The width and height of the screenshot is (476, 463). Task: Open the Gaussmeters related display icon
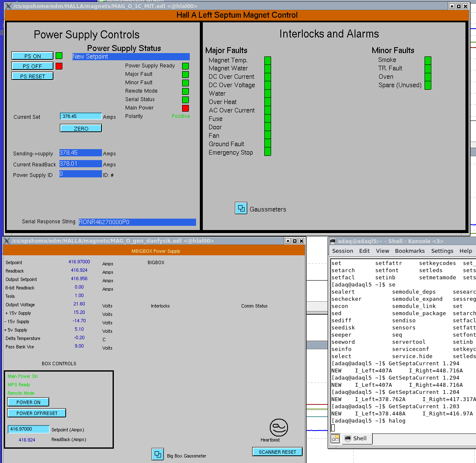[x=241, y=209]
